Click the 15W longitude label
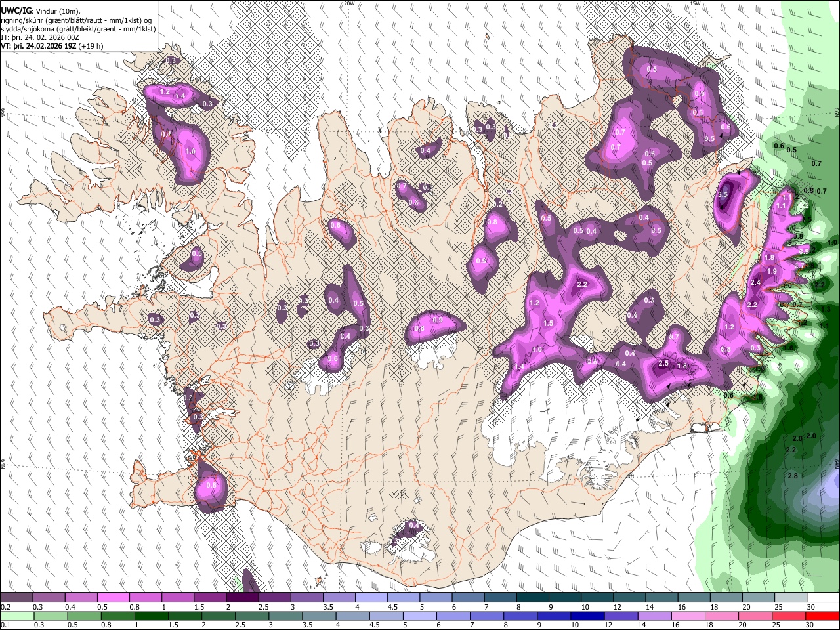Image resolution: width=840 pixels, height=630 pixels. [695, 3]
